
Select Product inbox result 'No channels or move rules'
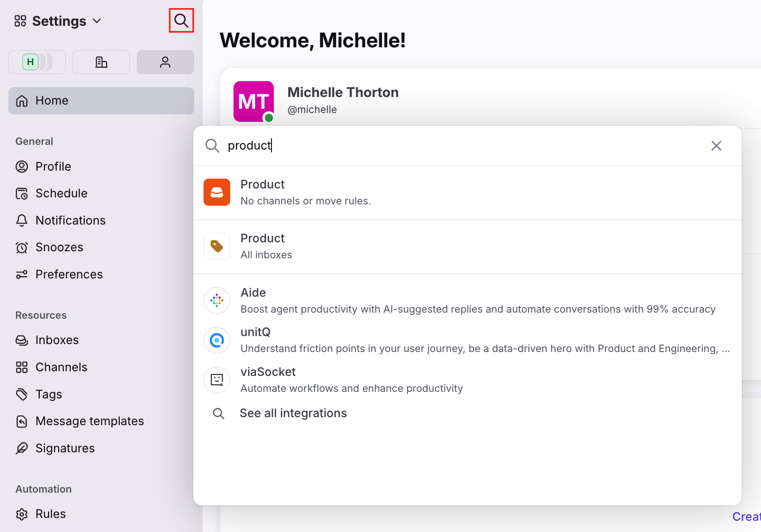pyautogui.click(x=467, y=193)
